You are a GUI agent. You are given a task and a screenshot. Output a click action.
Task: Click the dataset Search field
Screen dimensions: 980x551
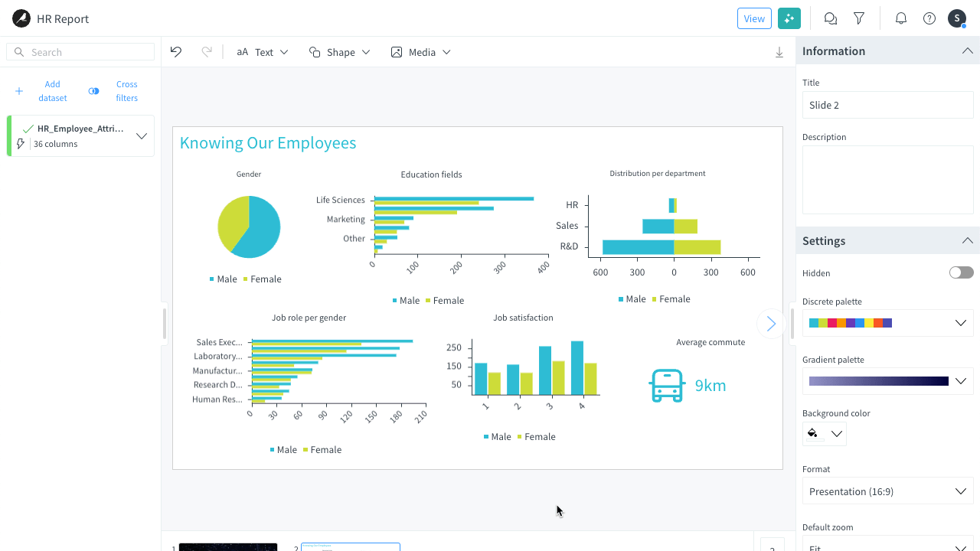coord(81,52)
